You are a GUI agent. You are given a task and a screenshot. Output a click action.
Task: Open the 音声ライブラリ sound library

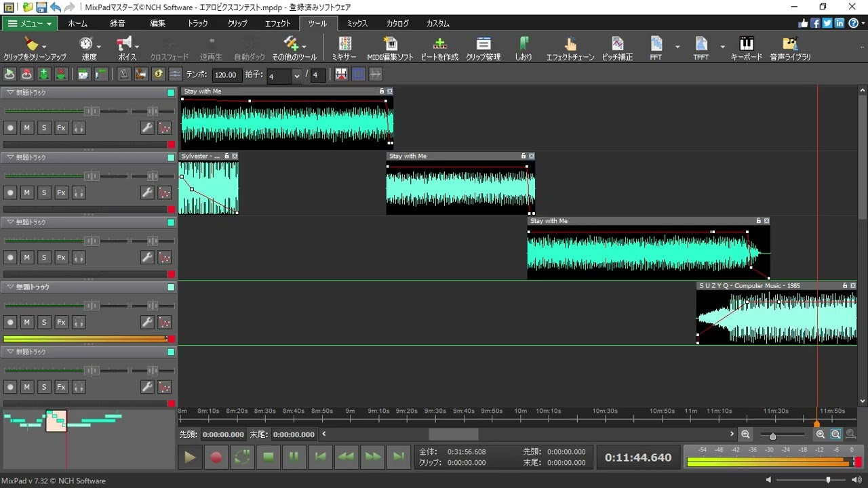pos(790,48)
